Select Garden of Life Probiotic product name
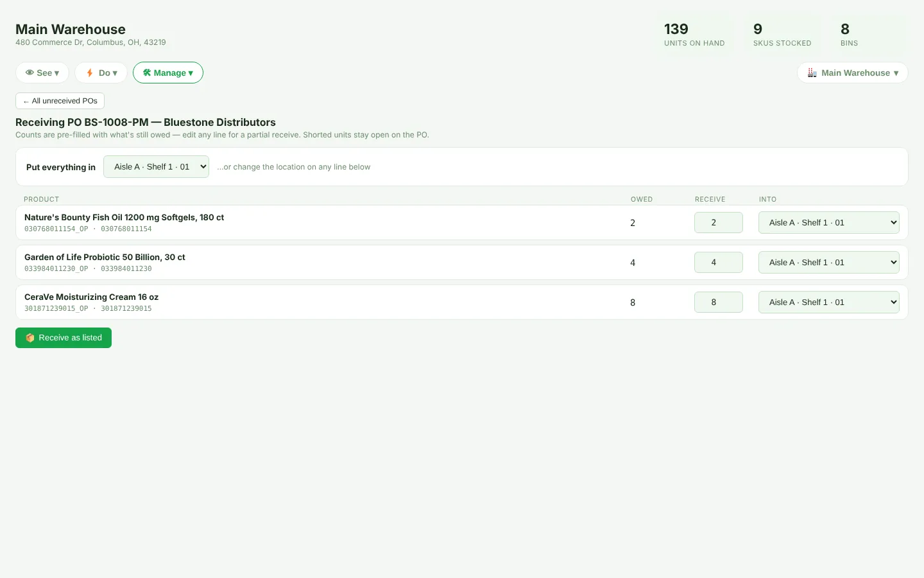The image size is (924, 578). 105,258
